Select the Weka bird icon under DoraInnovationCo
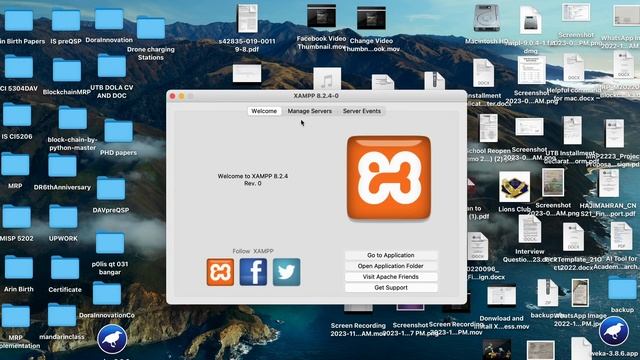The image size is (640, 360). pos(112,339)
